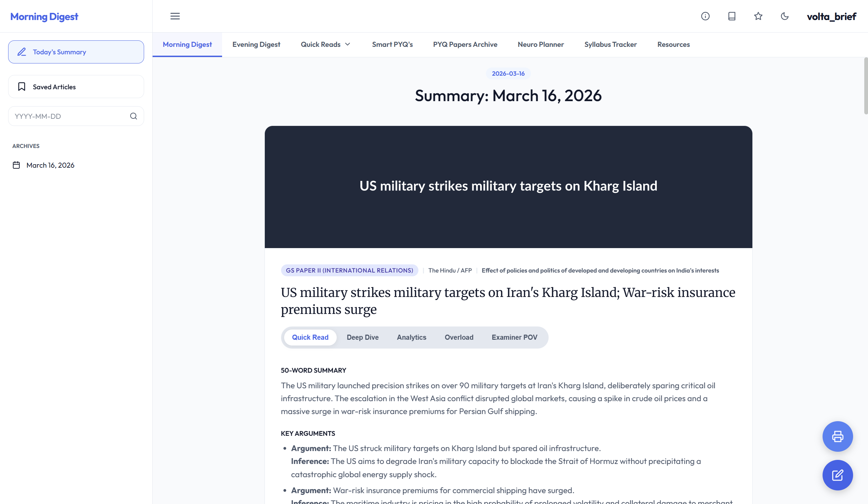This screenshot has height=504, width=868.
Task: Open the Evening Digest tab
Action: tap(256, 44)
